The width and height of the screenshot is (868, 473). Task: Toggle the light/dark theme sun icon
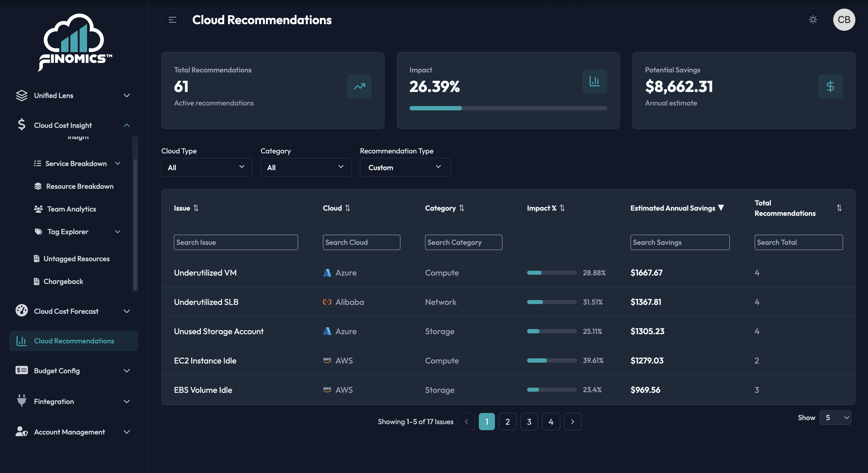813,20
